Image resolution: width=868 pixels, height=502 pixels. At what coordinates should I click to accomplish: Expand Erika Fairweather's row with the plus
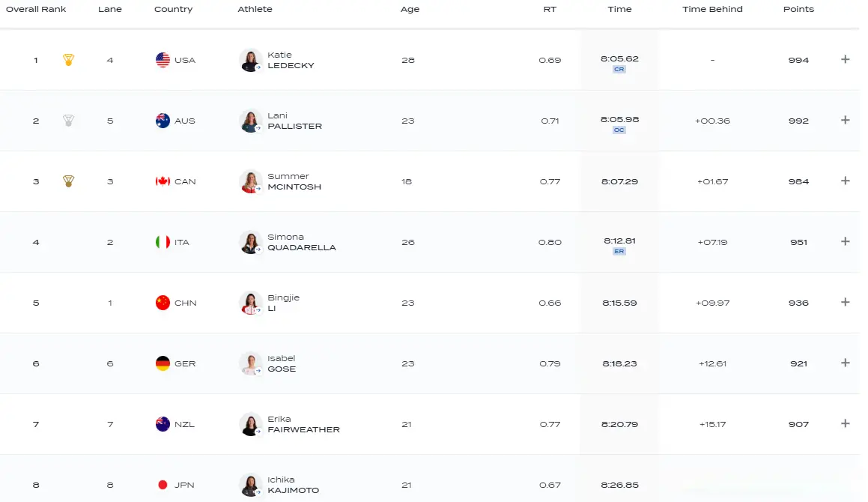pos(846,423)
